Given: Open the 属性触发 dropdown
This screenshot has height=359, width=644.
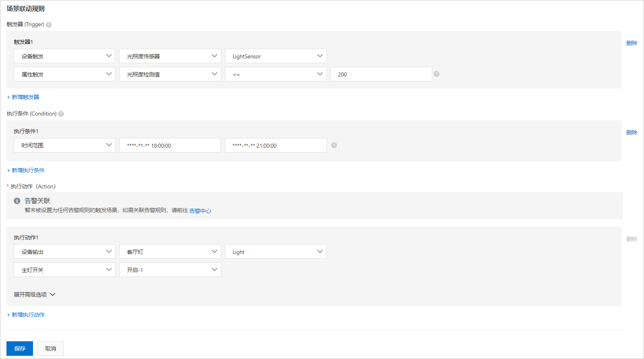Looking at the screenshot, I should 64,74.
